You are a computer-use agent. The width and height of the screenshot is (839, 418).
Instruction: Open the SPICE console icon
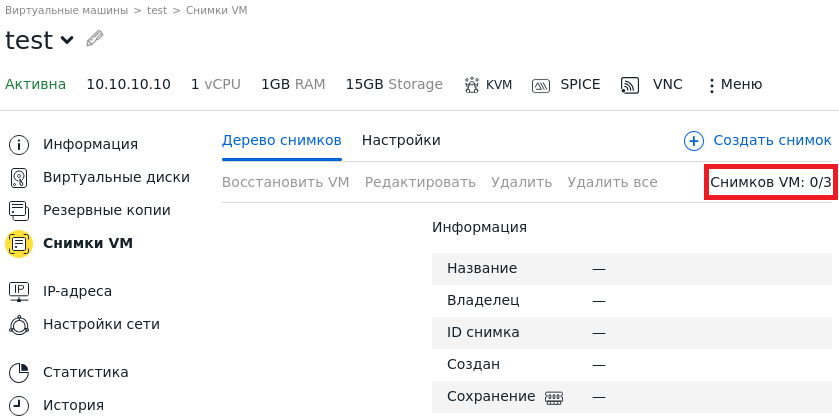[541, 85]
